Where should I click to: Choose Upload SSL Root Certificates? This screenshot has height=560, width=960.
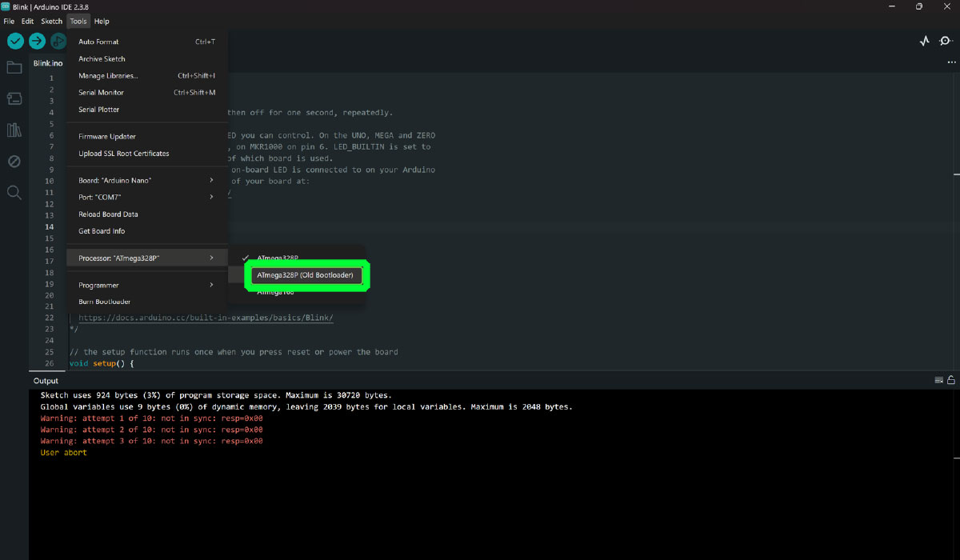tap(147, 153)
